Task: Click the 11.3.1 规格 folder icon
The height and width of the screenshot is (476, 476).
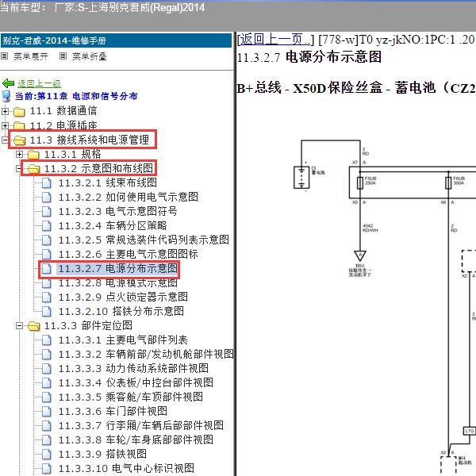Action: click(33, 155)
